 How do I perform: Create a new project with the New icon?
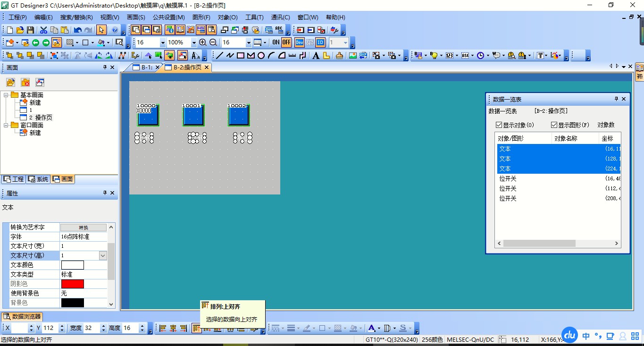(10, 30)
